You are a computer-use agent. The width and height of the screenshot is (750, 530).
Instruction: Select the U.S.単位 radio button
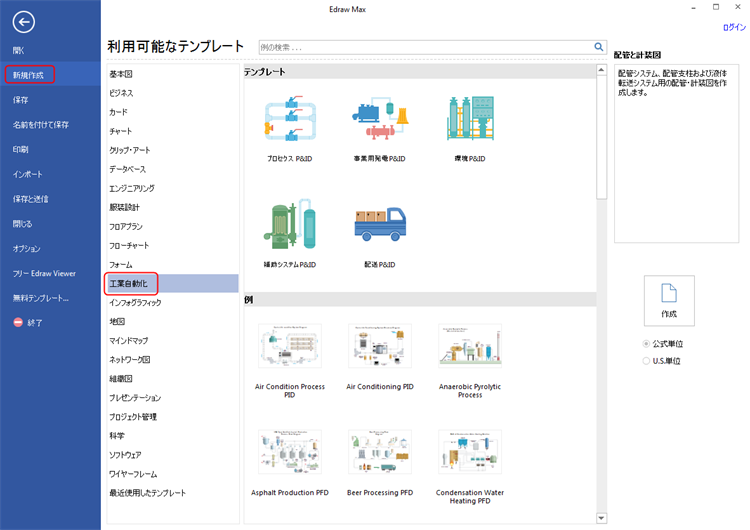tap(646, 361)
